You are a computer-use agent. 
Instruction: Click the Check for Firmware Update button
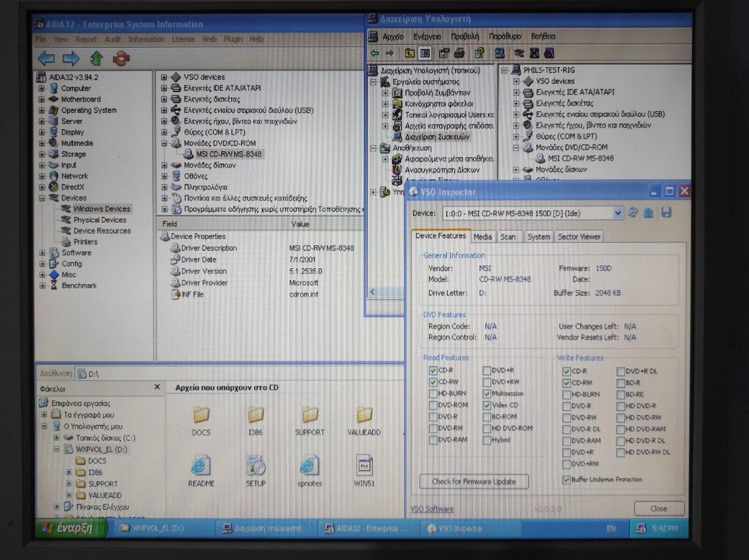[x=474, y=481]
